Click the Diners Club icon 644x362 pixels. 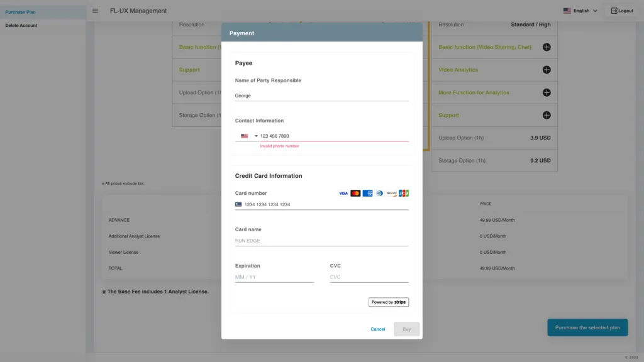(379, 194)
